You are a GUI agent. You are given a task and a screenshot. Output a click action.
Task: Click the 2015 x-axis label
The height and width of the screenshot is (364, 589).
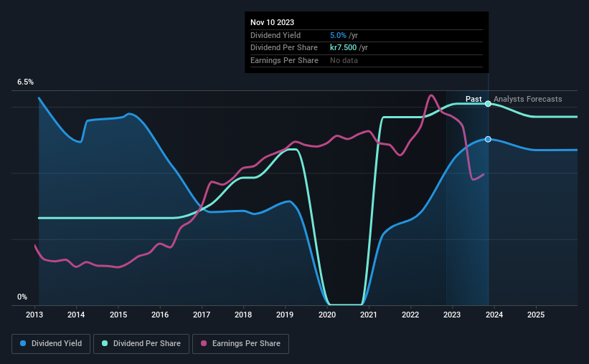(x=118, y=315)
